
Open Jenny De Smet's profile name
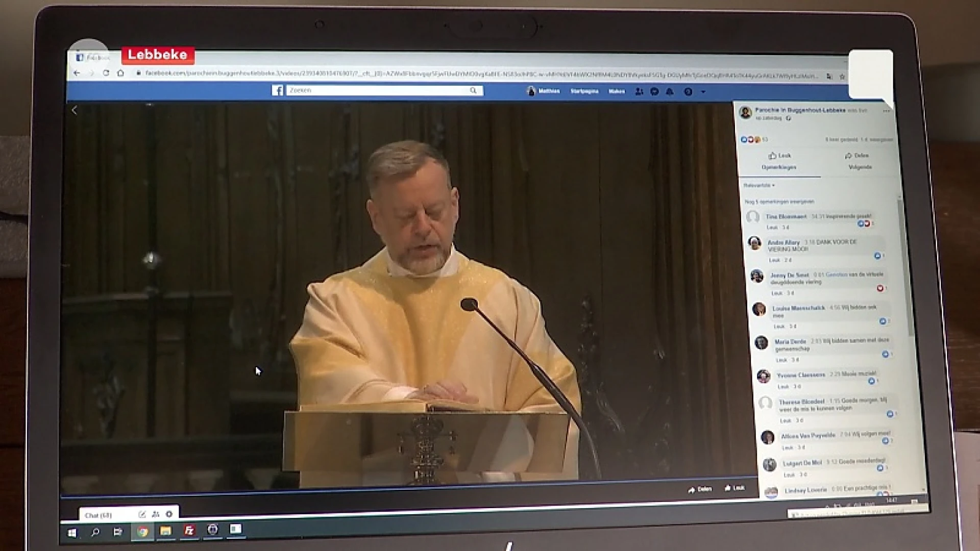[790, 275]
